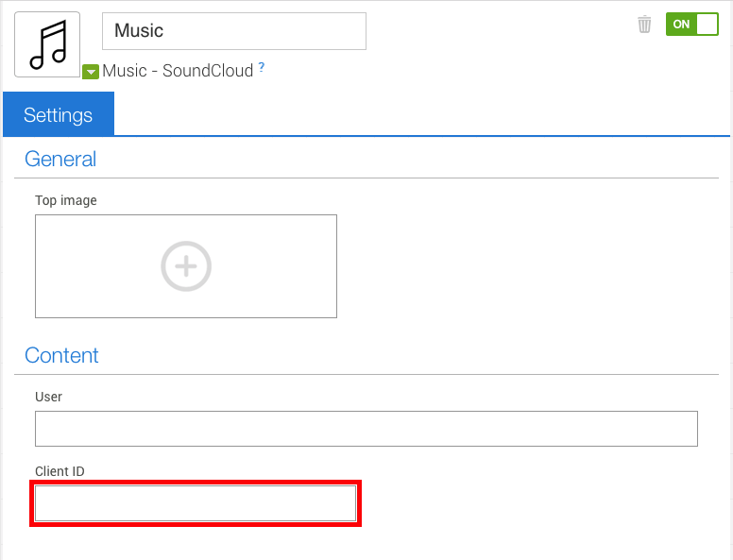
Task: Click into the User text field
Action: tap(366, 429)
